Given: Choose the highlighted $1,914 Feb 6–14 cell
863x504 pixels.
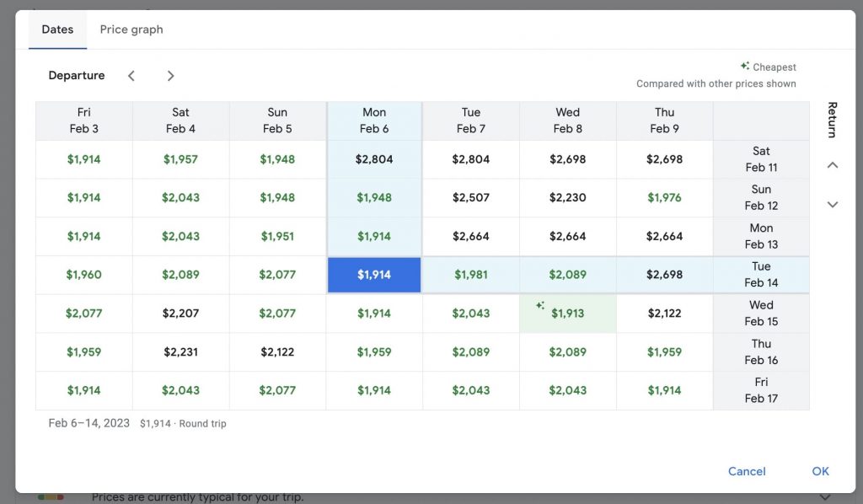Looking at the screenshot, I should tap(374, 275).
